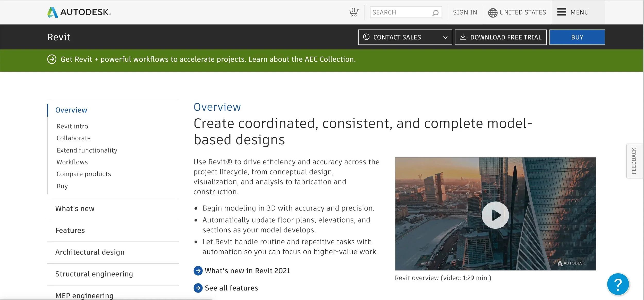Click arrow icon beside What's new in Revit 2021
Viewport: 644px width, 300px height.
click(198, 271)
